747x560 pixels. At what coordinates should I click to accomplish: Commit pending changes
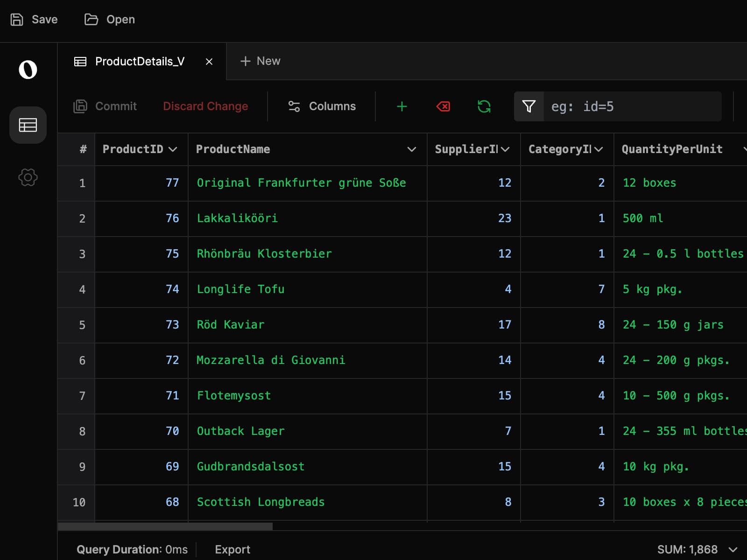coord(105,106)
